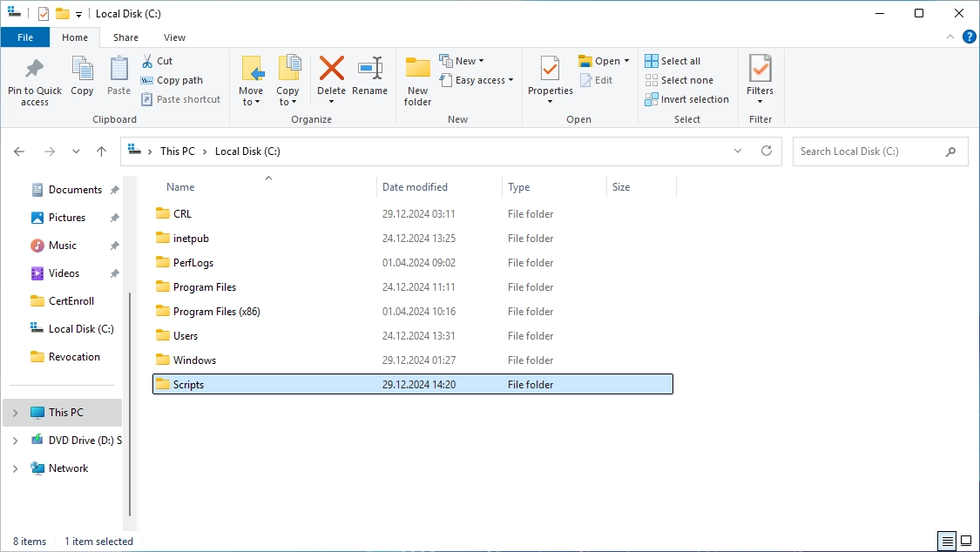
Task: Click the refresh icon beside address bar
Action: (767, 151)
